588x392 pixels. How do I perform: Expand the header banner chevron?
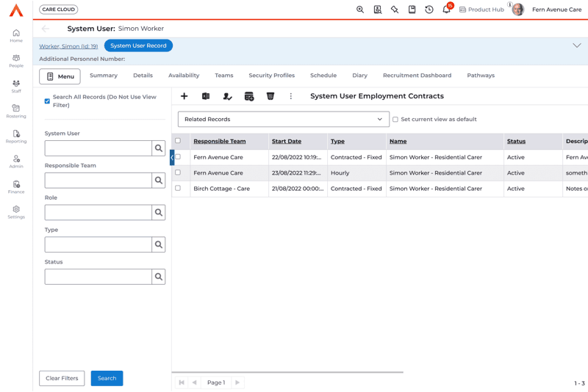coord(576,46)
